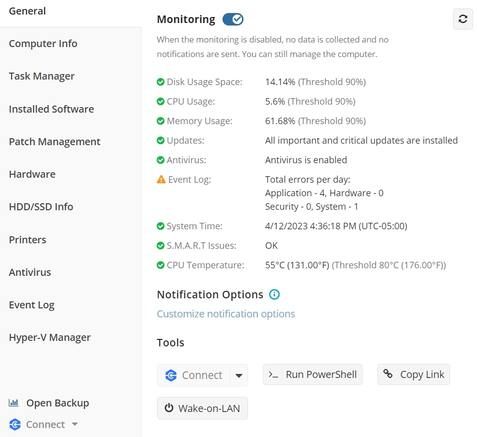This screenshot has width=477, height=437.
Task: Click the Event Log warning triangle icon
Action: pyautogui.click(x=161, y=180)
